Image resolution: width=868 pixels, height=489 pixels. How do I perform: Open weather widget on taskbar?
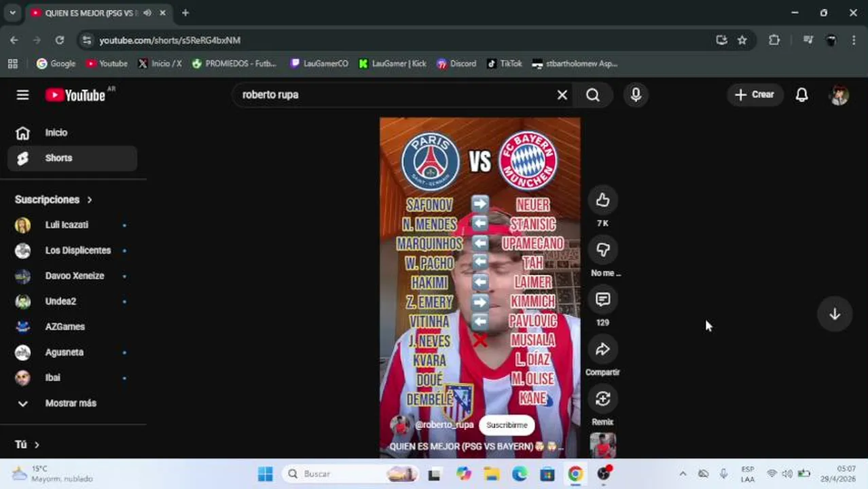pyautogui.click(x=52, y=474)
